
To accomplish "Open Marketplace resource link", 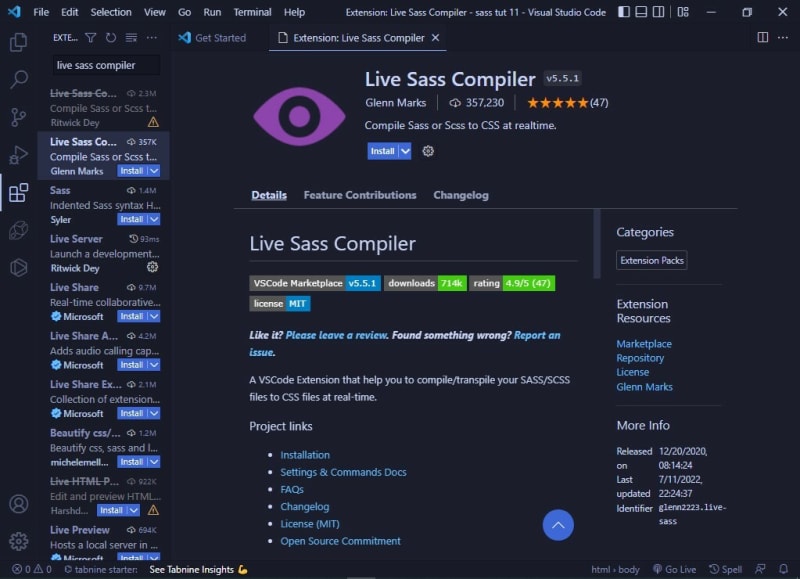I will tap(644, 344).
